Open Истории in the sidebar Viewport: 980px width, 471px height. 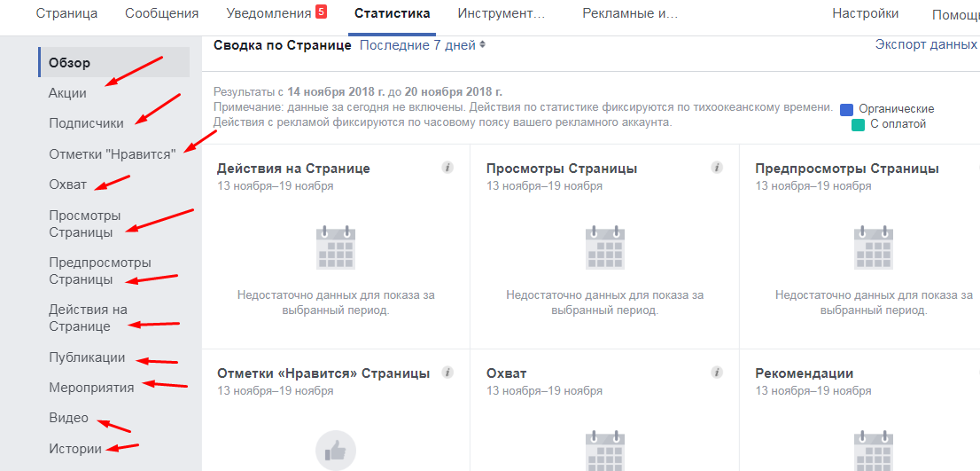(75, 449)
